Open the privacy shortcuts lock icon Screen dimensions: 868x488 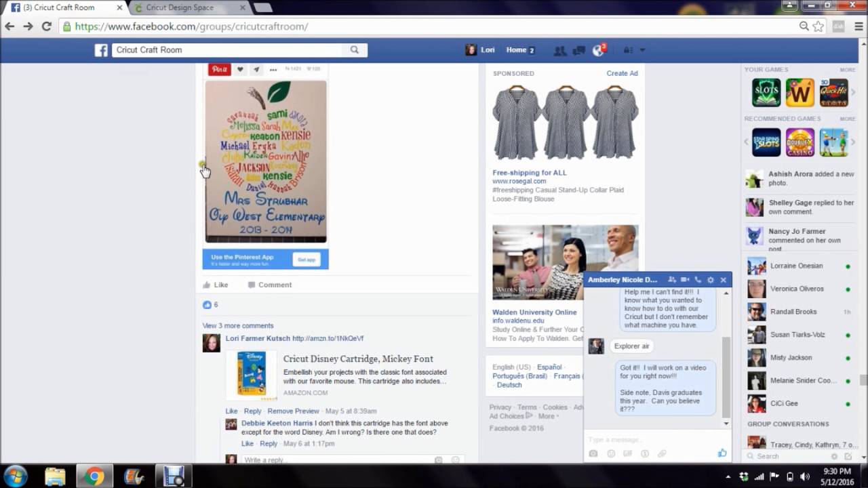628,50
